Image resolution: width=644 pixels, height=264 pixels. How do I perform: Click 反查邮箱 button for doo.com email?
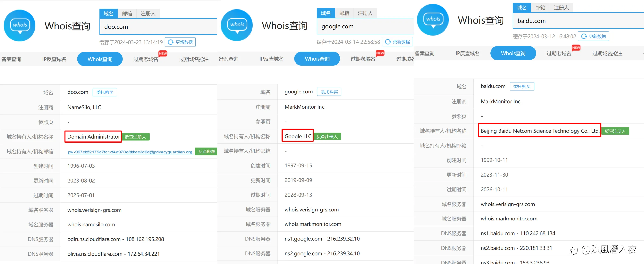[x=206, y=151]
